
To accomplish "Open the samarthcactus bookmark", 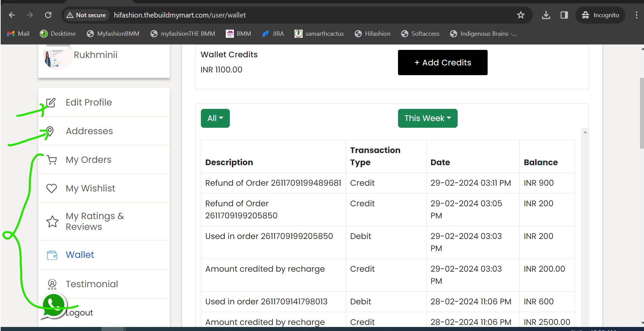I will pos(319,34).
